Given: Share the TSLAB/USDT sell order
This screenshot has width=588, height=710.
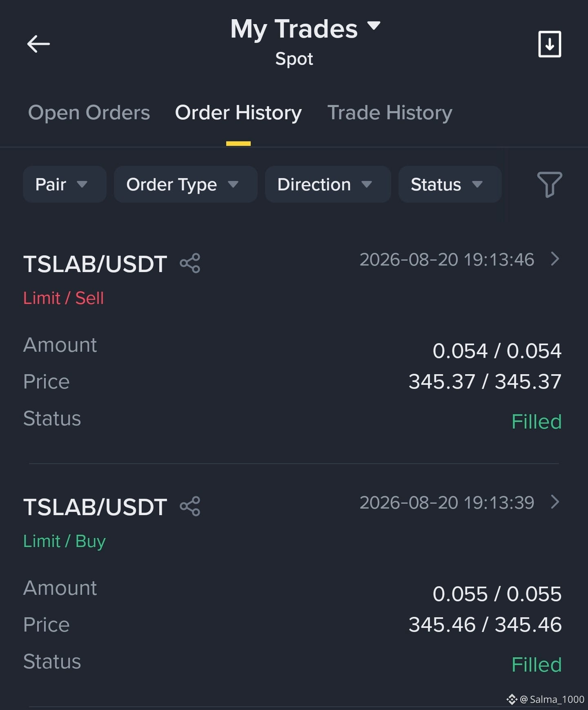Looking at the screenshot, I should 190,263.
